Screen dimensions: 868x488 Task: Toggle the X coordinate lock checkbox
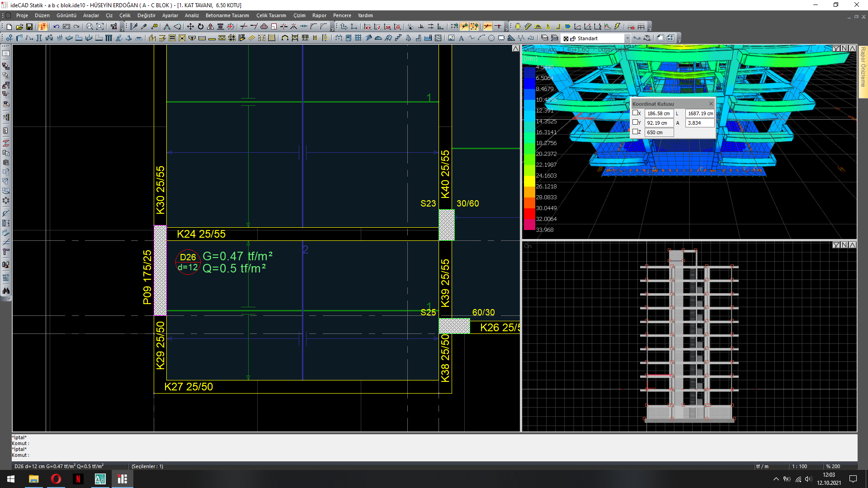635,113
